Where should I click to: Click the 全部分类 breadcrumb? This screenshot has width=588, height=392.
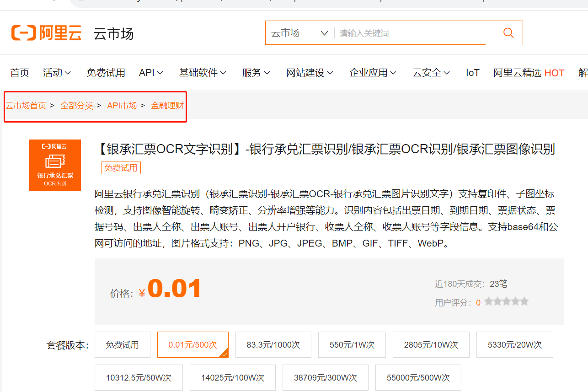tap(77, 106)
